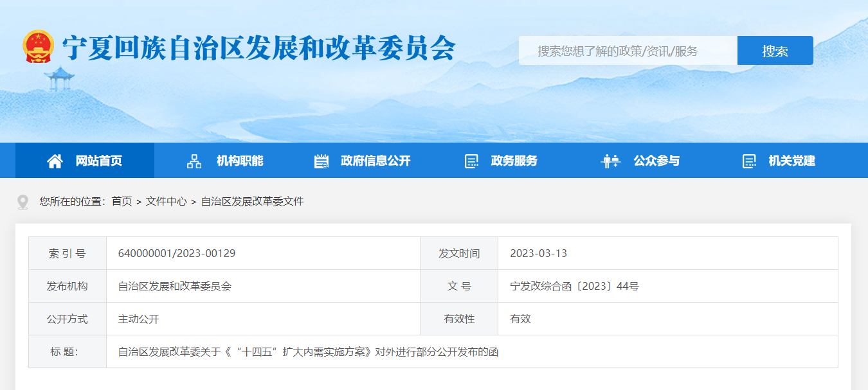This screenshot has width=868, height=390.
Task: Click the document icon beside 政务服务
Action: (x=471, y=161)
